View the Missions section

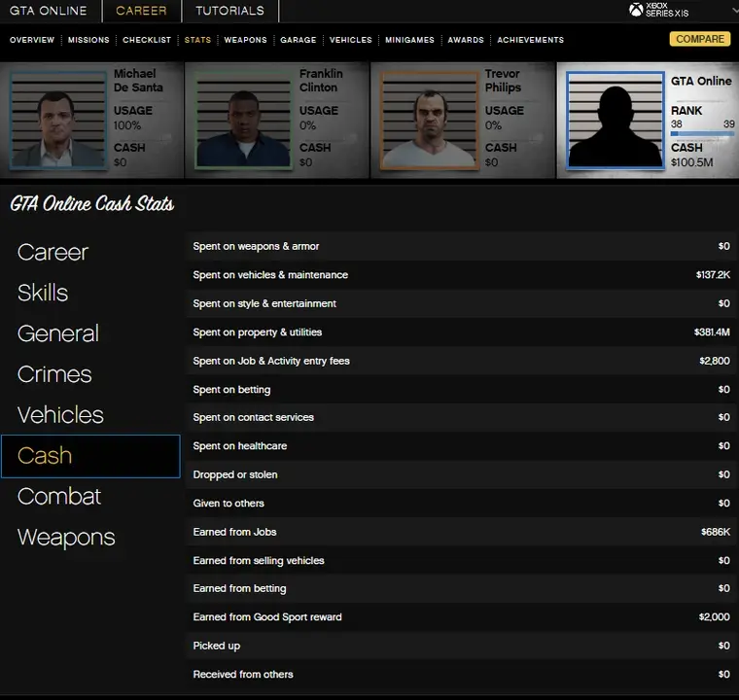pos(88,40)
